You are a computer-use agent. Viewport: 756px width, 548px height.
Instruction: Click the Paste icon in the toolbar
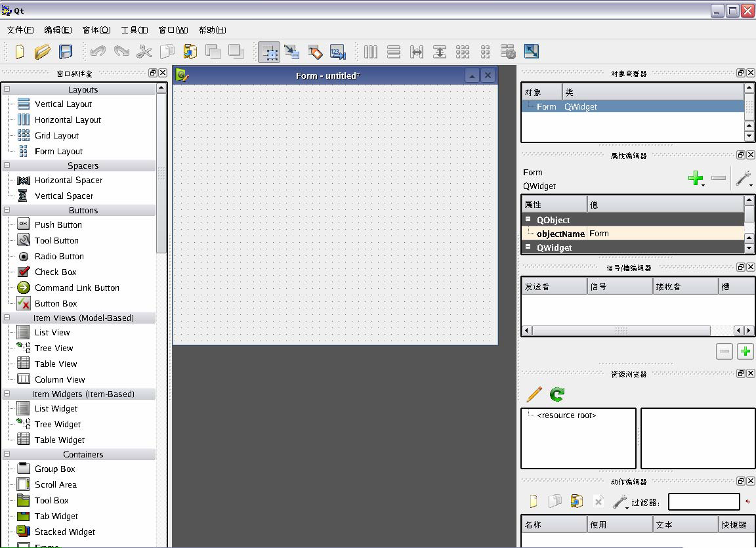[x=190, y=52]
